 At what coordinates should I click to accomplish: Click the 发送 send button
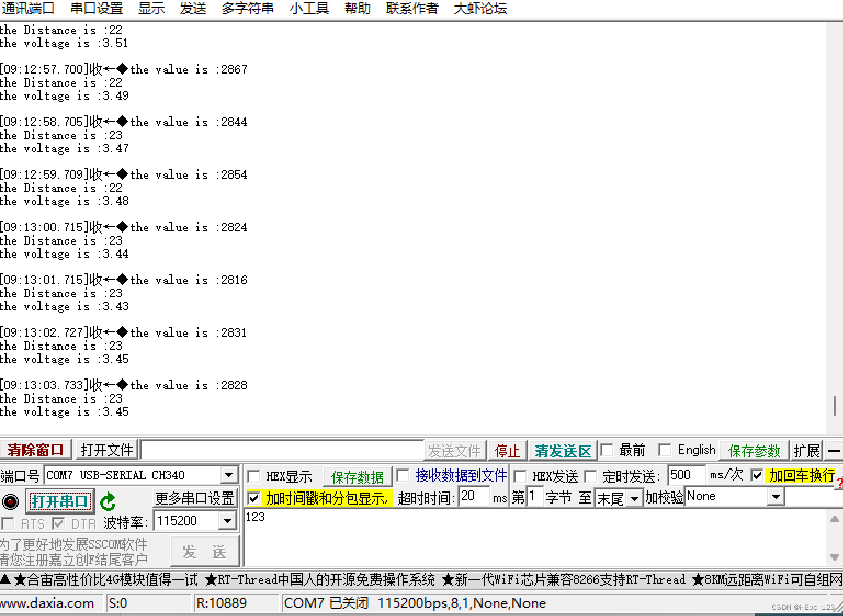[x=205, y=551]
